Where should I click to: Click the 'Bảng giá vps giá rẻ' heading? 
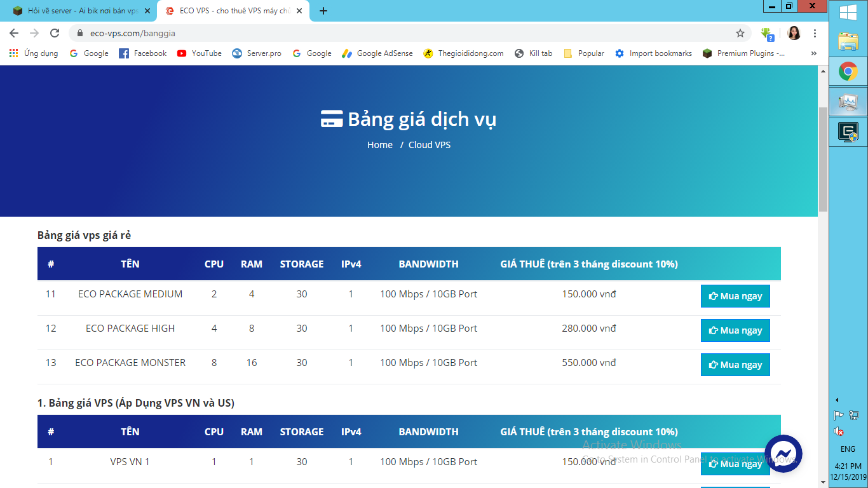[x=84, y=236]
